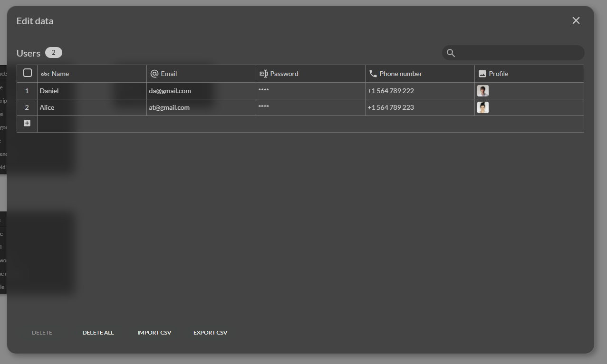Click the Profile column header
Screen dimensions: 607x364
click(x=529, y=74)
